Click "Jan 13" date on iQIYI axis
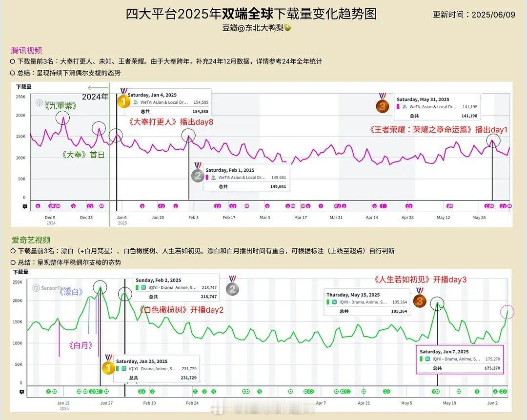 63,403
